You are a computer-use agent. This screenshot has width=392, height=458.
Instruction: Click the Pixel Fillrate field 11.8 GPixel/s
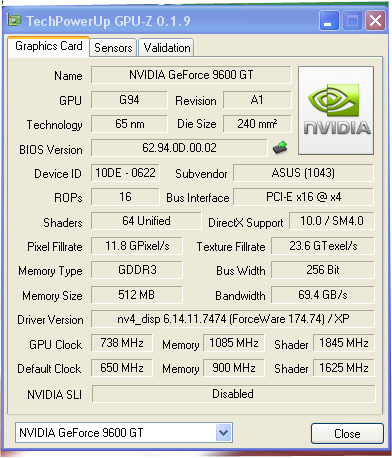pos(137,246)
